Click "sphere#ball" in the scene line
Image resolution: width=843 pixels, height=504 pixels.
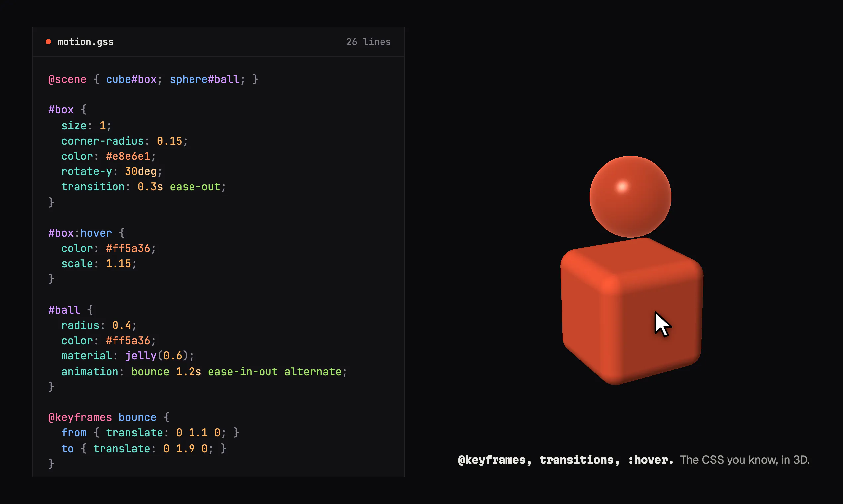click(x=205, y=80)
